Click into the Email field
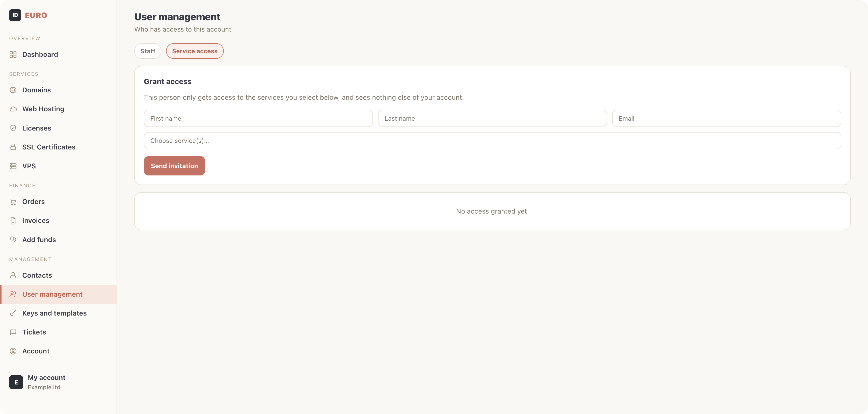The image size is (868, 414). coord(726,118)
